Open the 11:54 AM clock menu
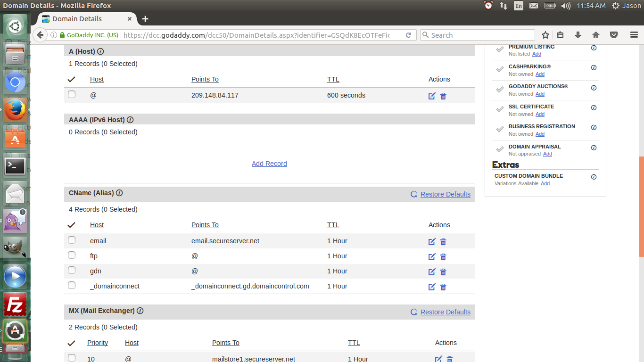 point(591,6)
